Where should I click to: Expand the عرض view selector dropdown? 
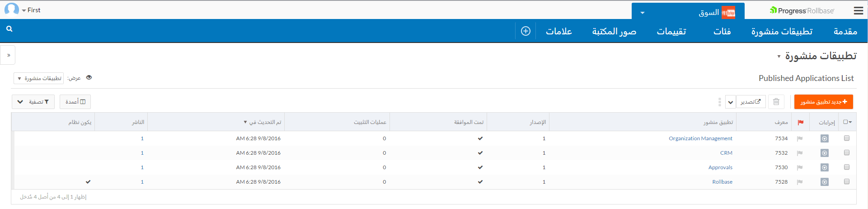coord(39,78)
